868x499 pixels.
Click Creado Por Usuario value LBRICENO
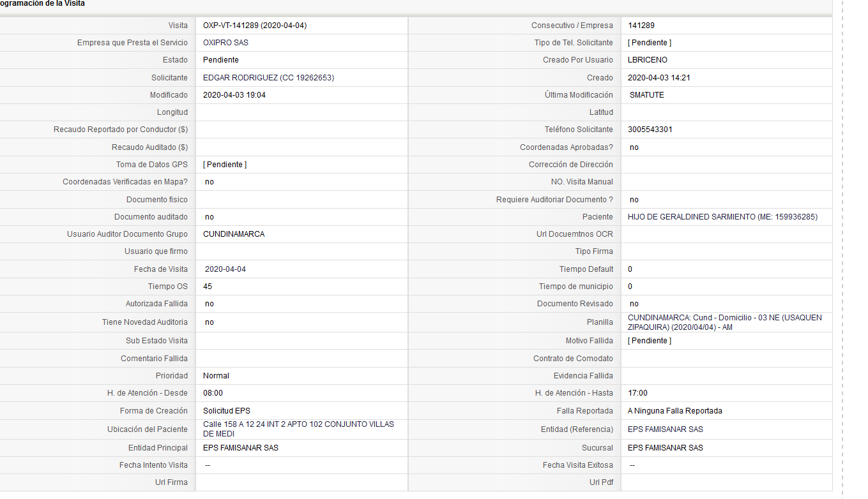[x=648, y=60]
